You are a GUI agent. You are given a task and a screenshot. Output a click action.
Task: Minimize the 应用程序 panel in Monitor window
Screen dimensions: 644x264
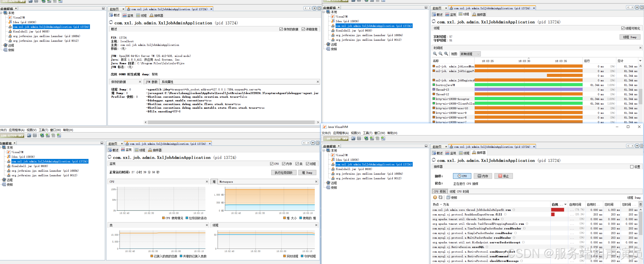coord(102,143)
